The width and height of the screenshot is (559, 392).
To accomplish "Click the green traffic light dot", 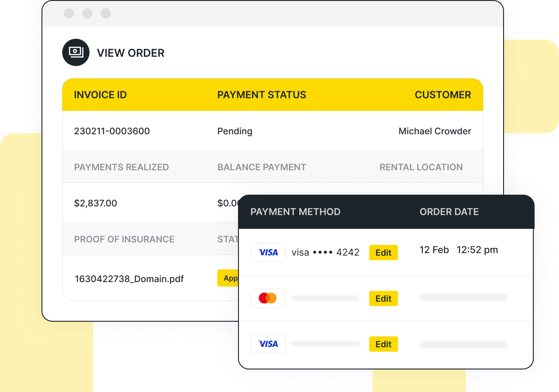I will [105, 14].
